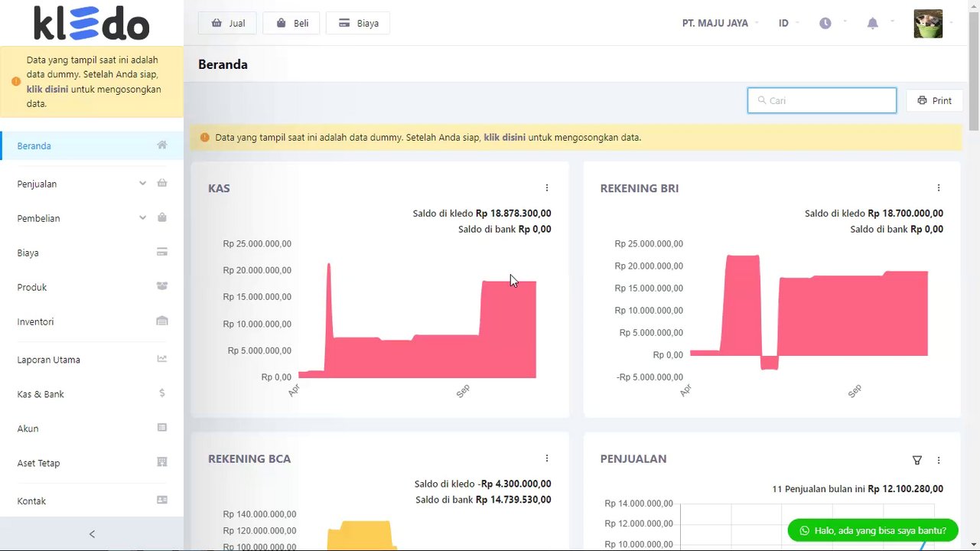The image size is (980, 551).
Task: Click the Biaya button in top bar
Action: point(358,23)
